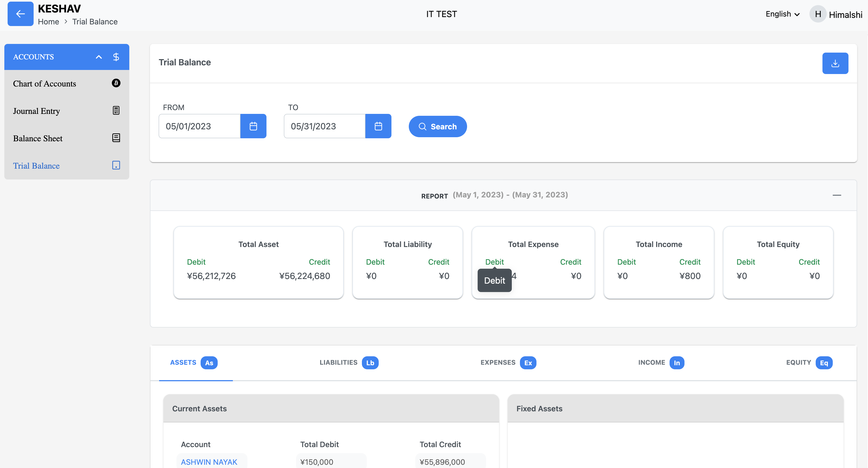
Task: Click the FROM date field 05/01/2023
Action: click(x=200, y=126)
